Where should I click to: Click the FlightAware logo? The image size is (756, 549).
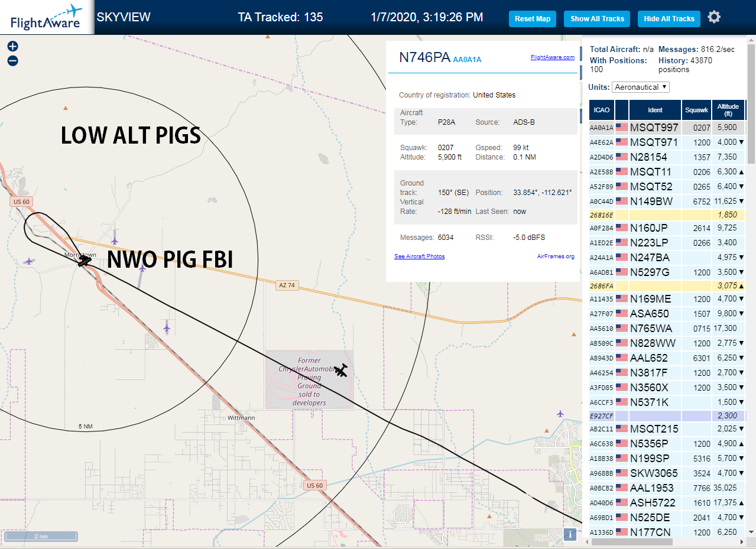47,17
